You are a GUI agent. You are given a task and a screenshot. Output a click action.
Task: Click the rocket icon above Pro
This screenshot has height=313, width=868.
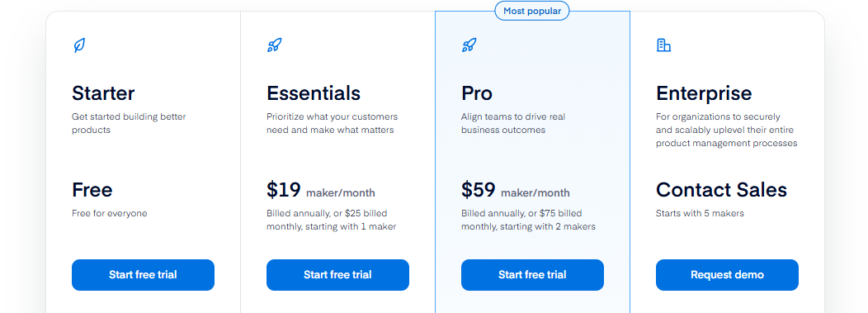469,45
